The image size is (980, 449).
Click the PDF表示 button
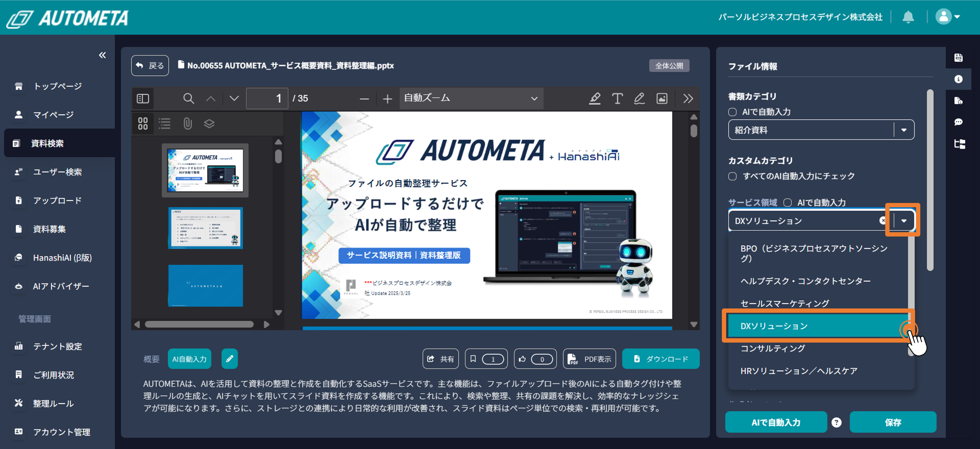pos(590,359)
